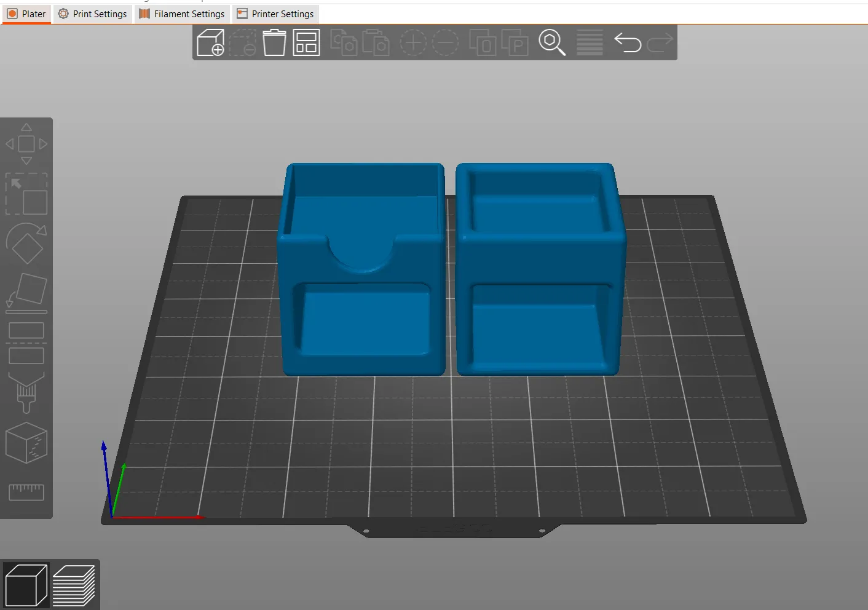
Task: Click the Paste icon in toolbar
Action: coord(376,42)
